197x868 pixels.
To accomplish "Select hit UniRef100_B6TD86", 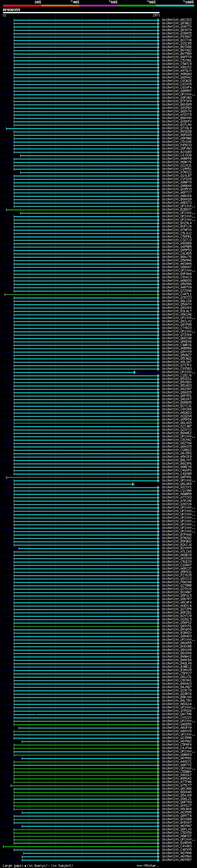I will 177,47.
